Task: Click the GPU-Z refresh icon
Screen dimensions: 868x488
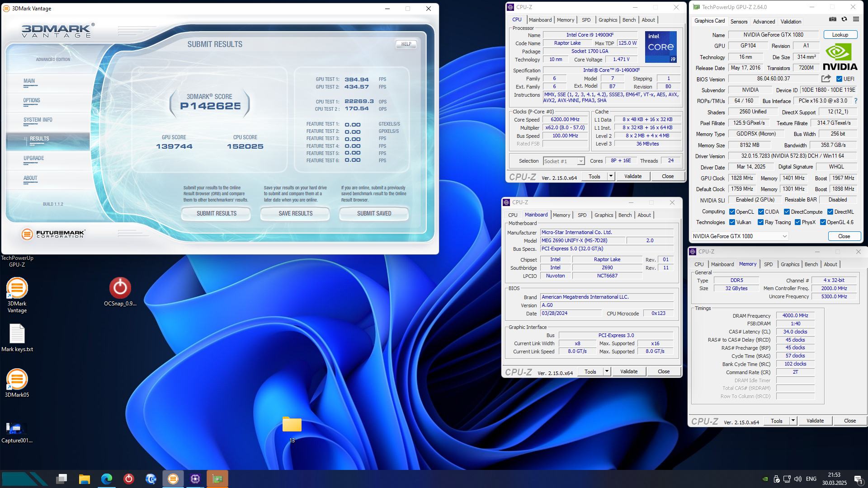Action: click(844, 19)
